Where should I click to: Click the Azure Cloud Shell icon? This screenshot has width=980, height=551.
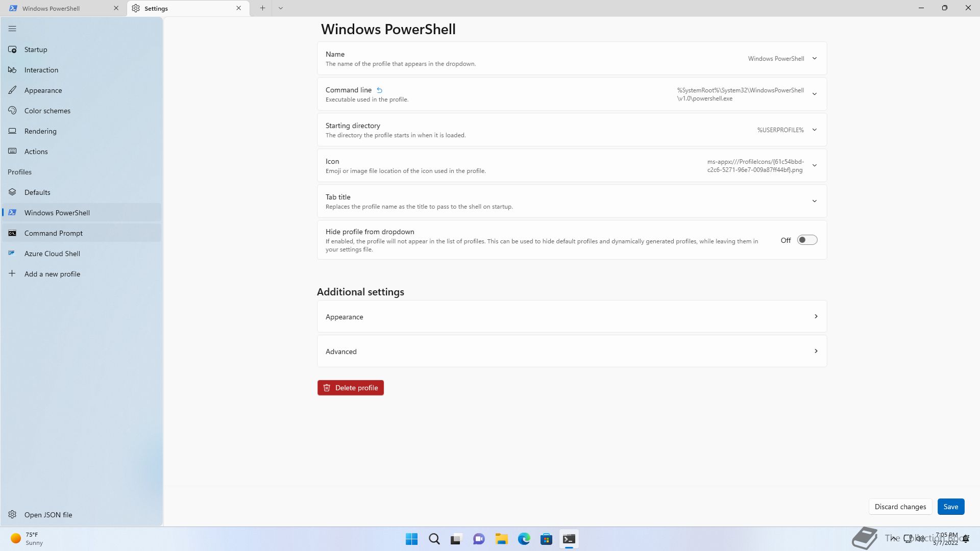pos(12,253)
